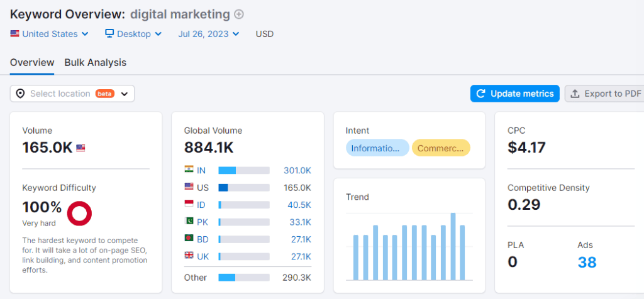Click the India flag in Global Volume

coord(189,170)
